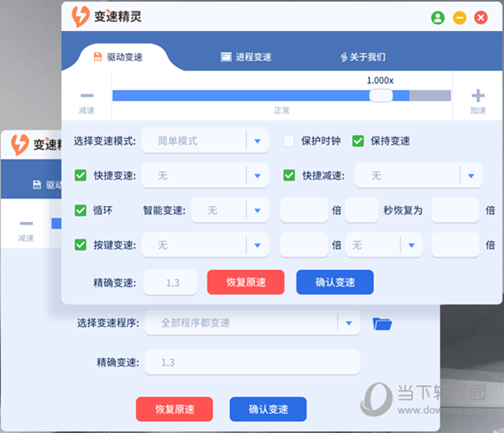Close the front window with red X
Screen dimensions: 504x433
coord(480,18)
